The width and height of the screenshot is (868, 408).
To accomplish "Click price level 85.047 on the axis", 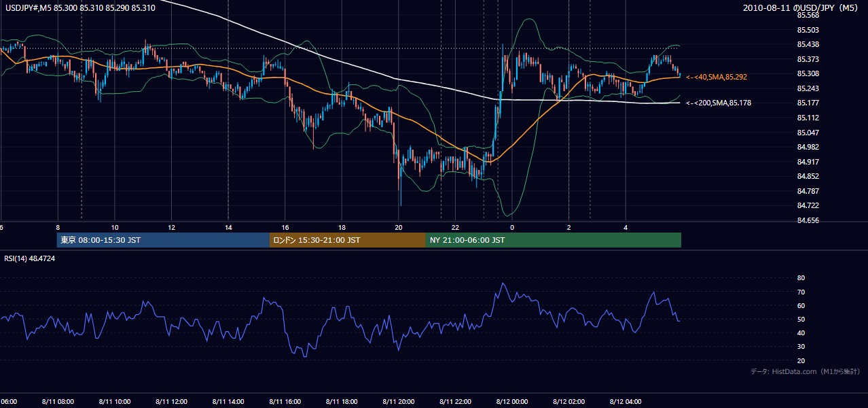I will pyautogui.click(x=808, y=132).
